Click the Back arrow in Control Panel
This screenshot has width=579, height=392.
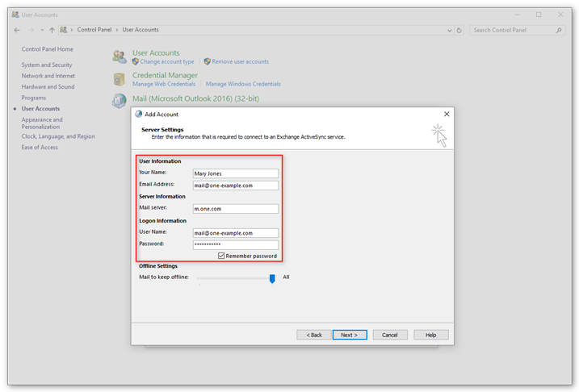(17, 30)
